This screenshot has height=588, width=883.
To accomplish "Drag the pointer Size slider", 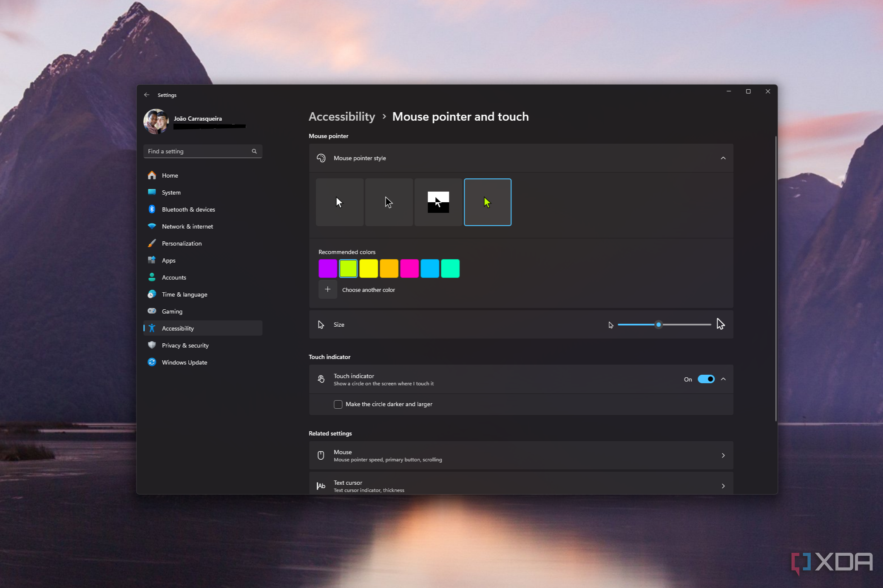I will coord(657,324).
